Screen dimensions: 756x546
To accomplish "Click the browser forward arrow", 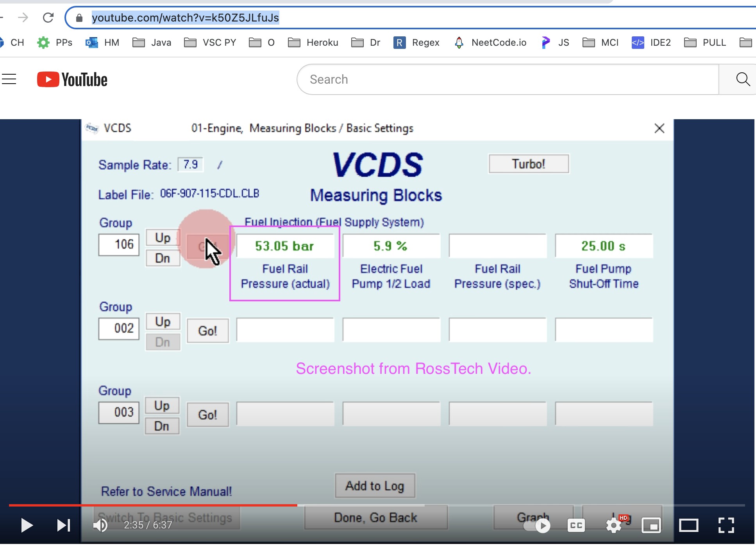I will pos(23,18).
